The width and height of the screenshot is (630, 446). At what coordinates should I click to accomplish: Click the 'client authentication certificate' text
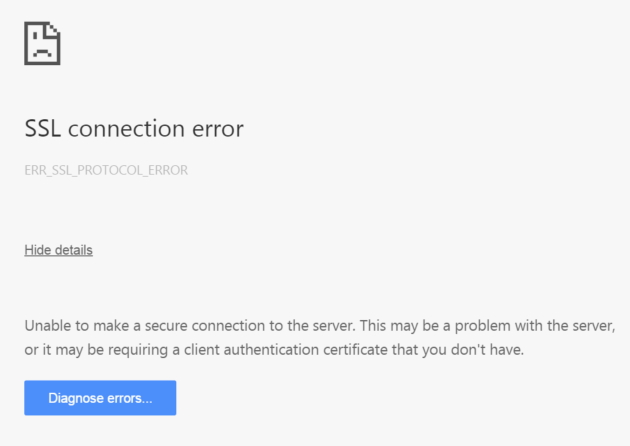pyautogui.click(x=286, y=350)
